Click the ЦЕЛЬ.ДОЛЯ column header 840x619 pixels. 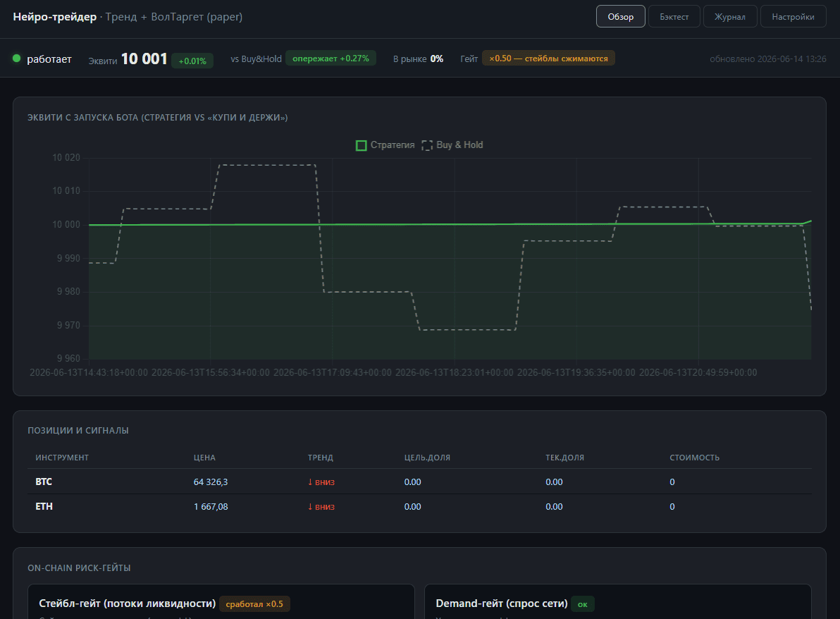[427, 458]
